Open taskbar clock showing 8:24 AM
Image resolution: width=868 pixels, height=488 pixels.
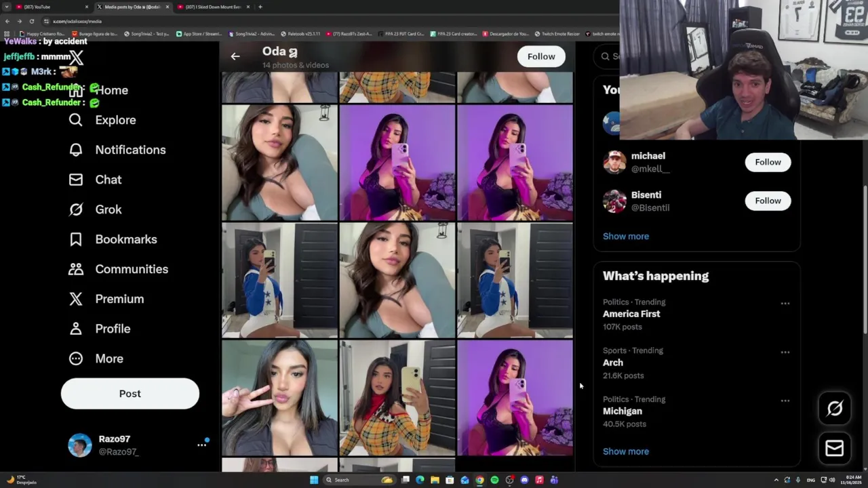tap(852, 480)
